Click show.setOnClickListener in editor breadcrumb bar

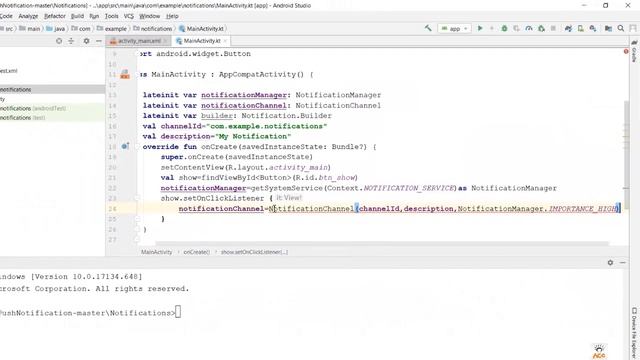pyautogui.click(x=254, y=252)
